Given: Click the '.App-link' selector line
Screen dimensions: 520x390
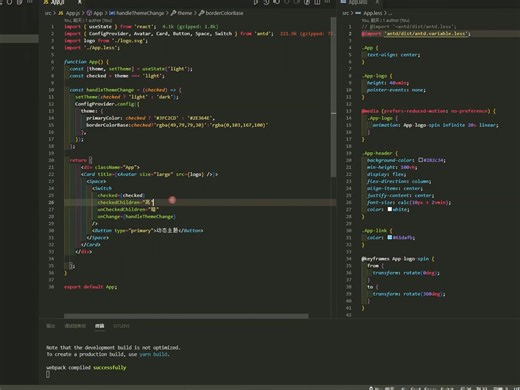Looking at the screenshot, I should click(x=377, y=230).
